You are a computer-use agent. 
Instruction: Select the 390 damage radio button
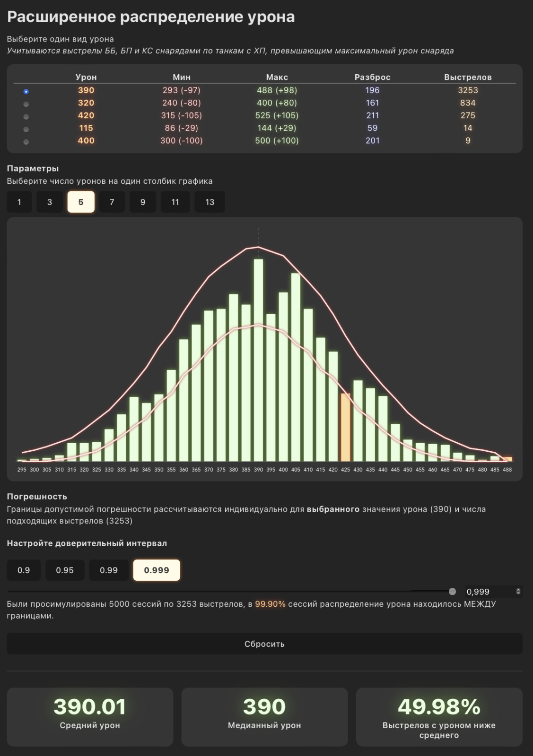[26, 92]
